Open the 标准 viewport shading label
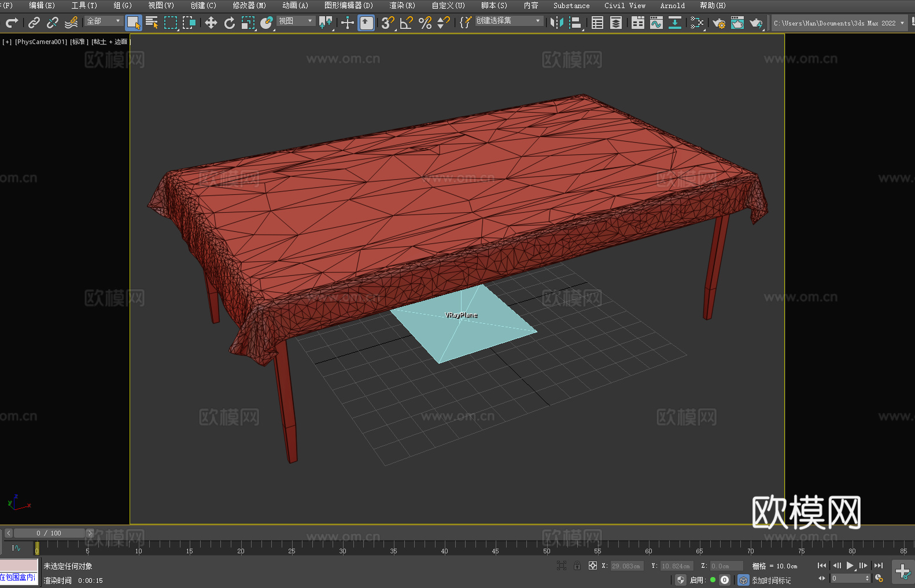Viewport: 915px width, 588px height. [x=79, y=42]
